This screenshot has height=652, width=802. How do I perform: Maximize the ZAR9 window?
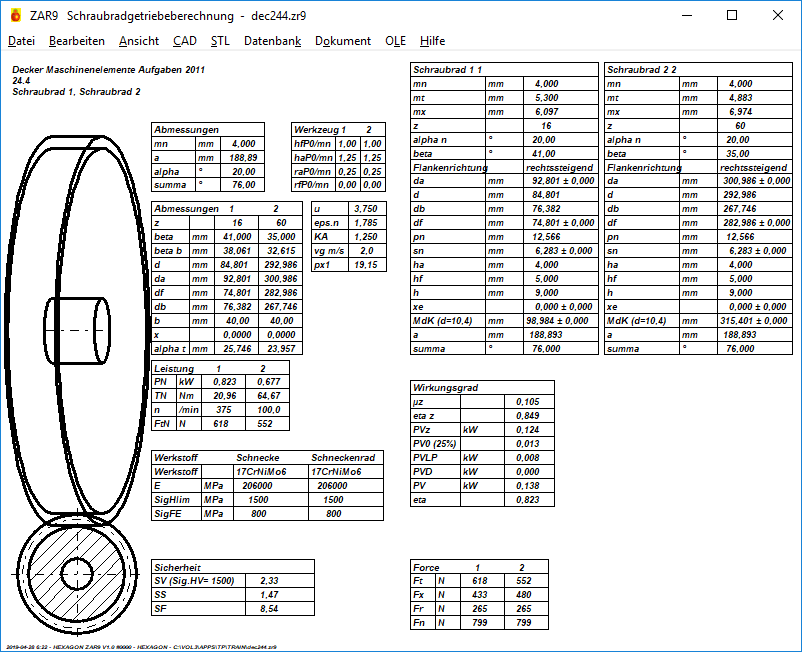click(732, 15)
